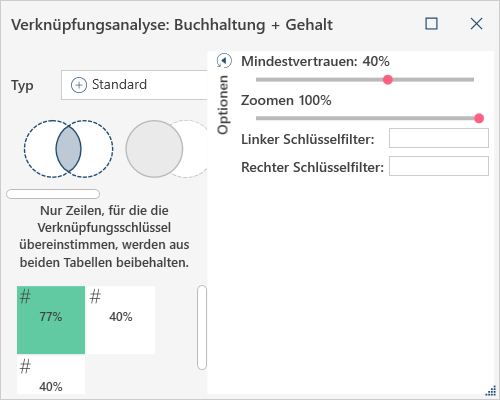500x400 pixels.
Task: Select the 40% tile below the 77% tile
Action: pos(51,375)
